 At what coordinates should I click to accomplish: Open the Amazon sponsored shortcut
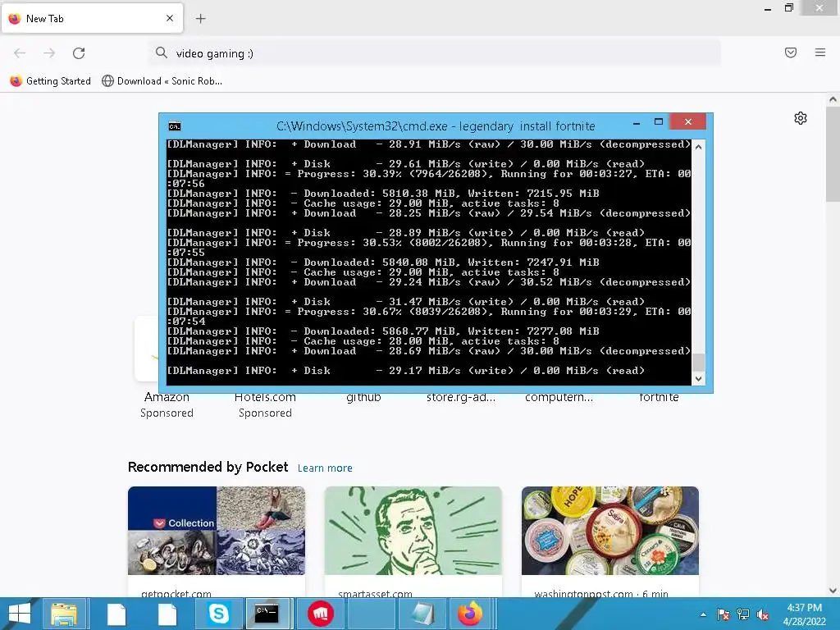167,397
